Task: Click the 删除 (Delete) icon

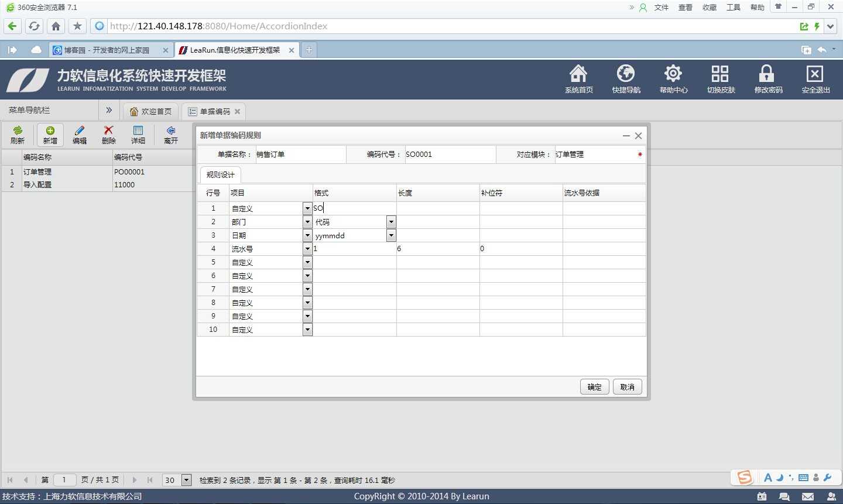Action: (x=108, y=135)
